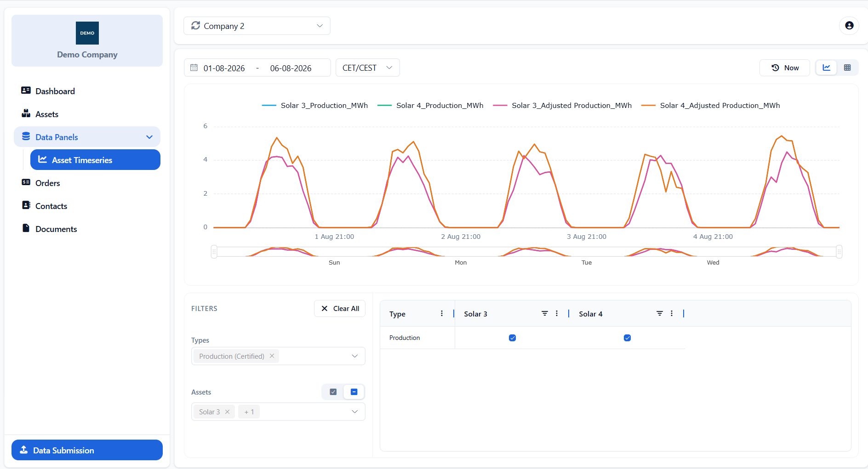
Task: Open filter icon for Solar 4 column
Action: (x=660, y=313)
